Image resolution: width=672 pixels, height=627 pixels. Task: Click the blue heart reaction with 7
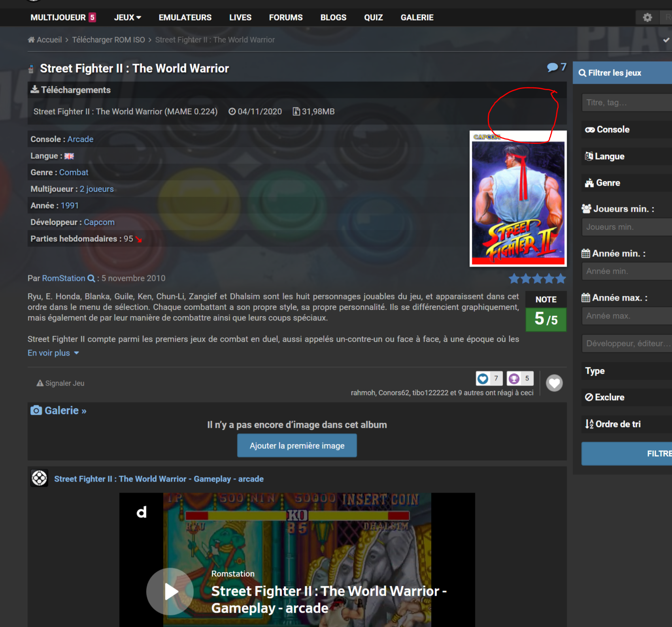coord(489,378)
